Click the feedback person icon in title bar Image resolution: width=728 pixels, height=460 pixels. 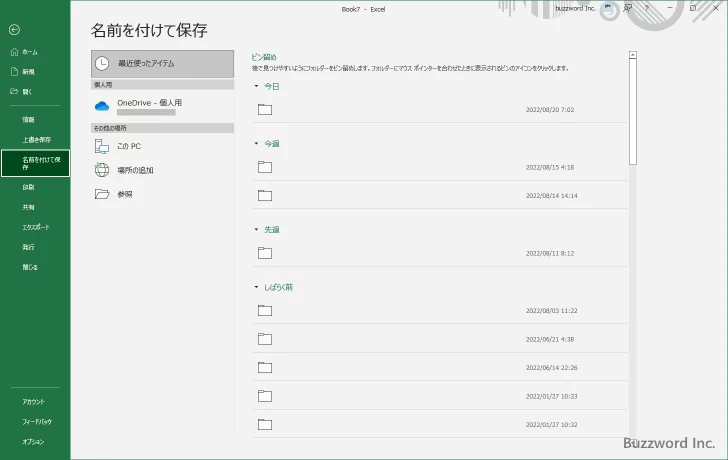point(628,8)
